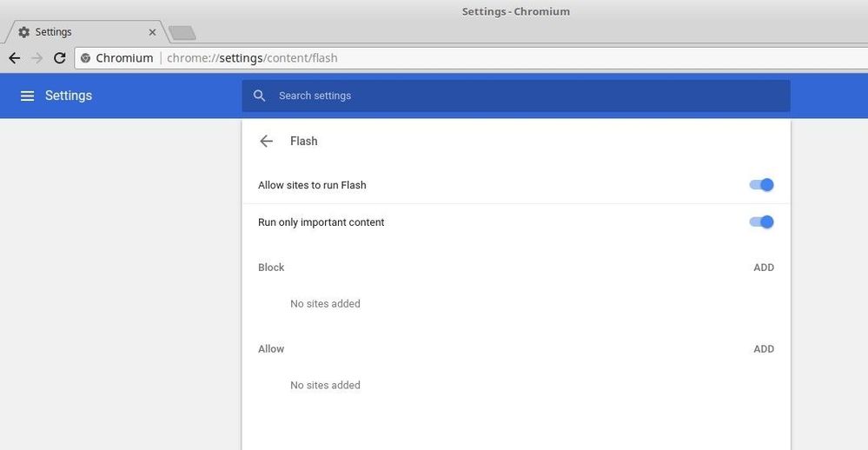Click the gear icon on Settings tab
Image resolution: width=868 pixels, height=450 pixels.
23,32
